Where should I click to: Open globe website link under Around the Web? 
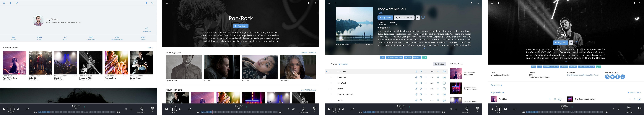607,77
